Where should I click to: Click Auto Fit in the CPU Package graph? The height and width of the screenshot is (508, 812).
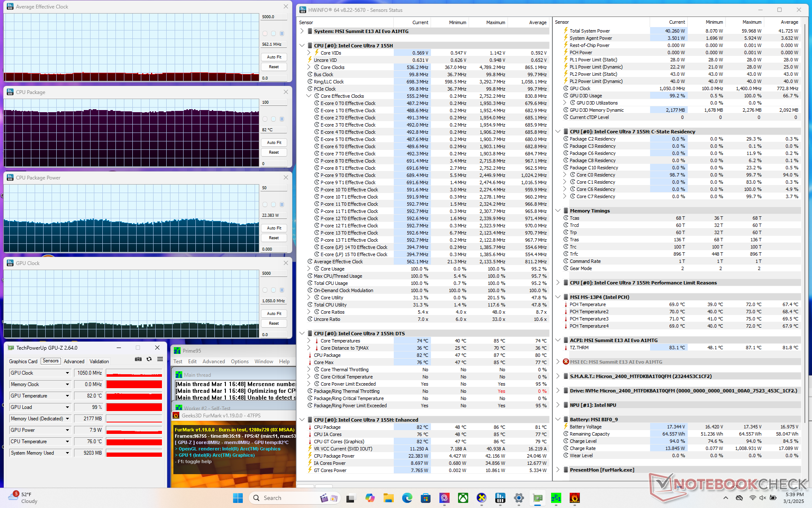[x=274, y=143]
